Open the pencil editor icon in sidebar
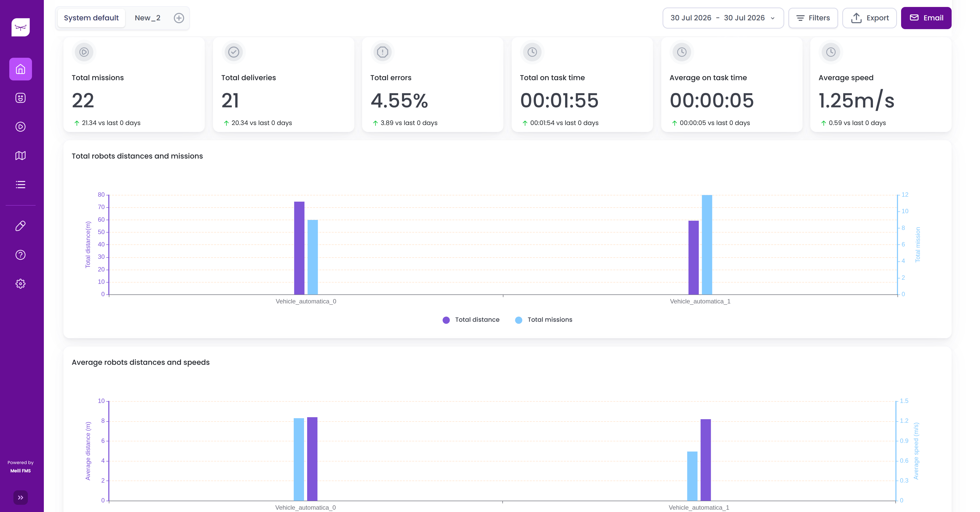The width and height of the screenshot is (980, 512). click(21, 226)
